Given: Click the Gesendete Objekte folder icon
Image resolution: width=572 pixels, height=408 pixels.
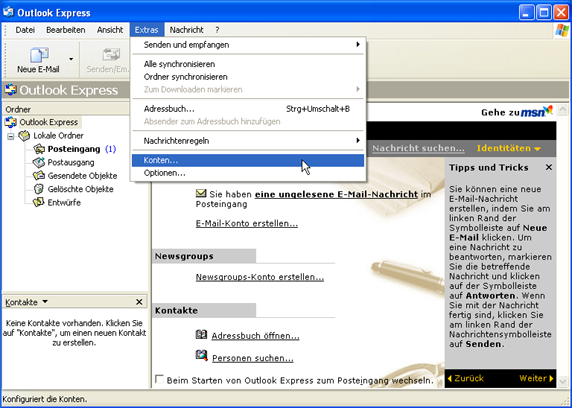Looking at the screenshot, I should 39,176.
